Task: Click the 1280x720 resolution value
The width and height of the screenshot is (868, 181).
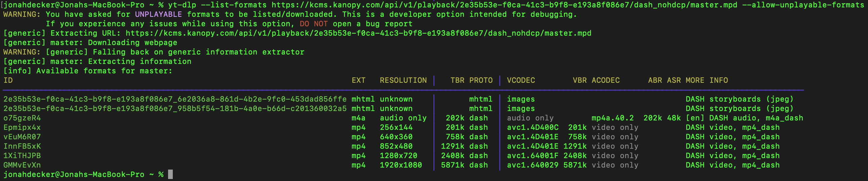Action: [398, 156]
